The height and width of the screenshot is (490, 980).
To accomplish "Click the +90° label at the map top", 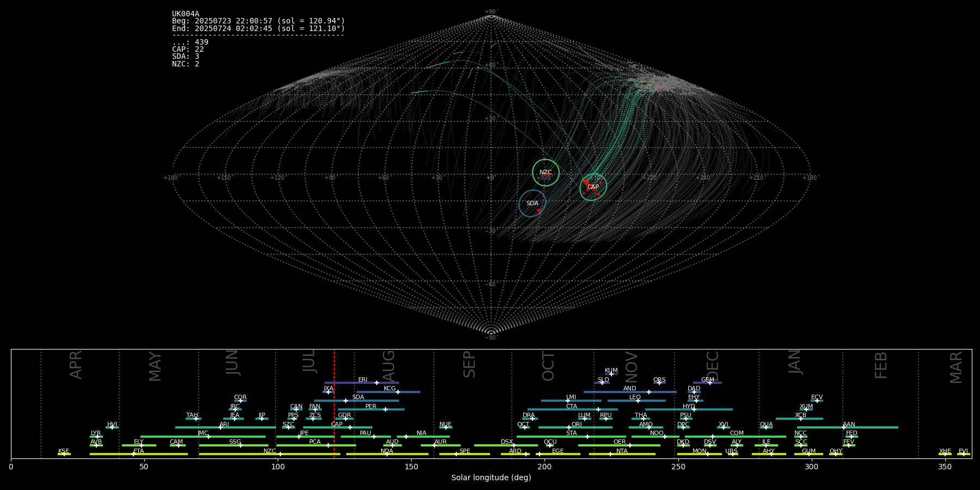I will pos(491,12).
